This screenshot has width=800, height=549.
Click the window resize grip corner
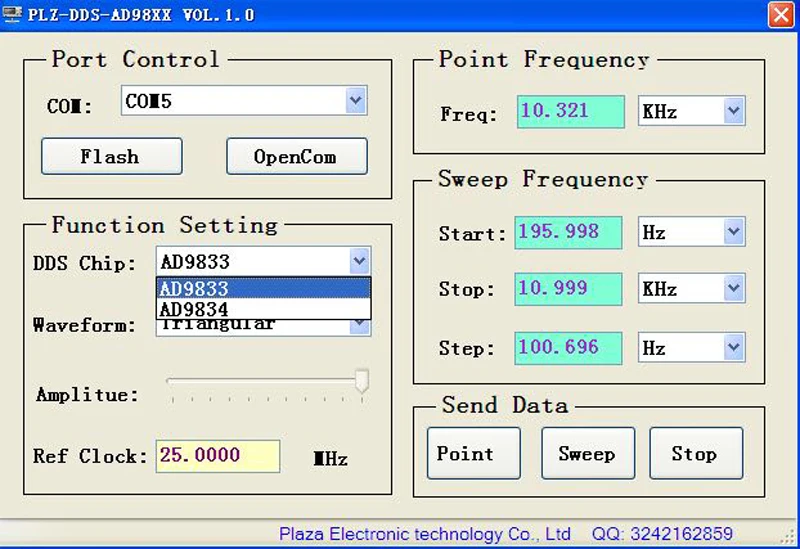(788, 536)
